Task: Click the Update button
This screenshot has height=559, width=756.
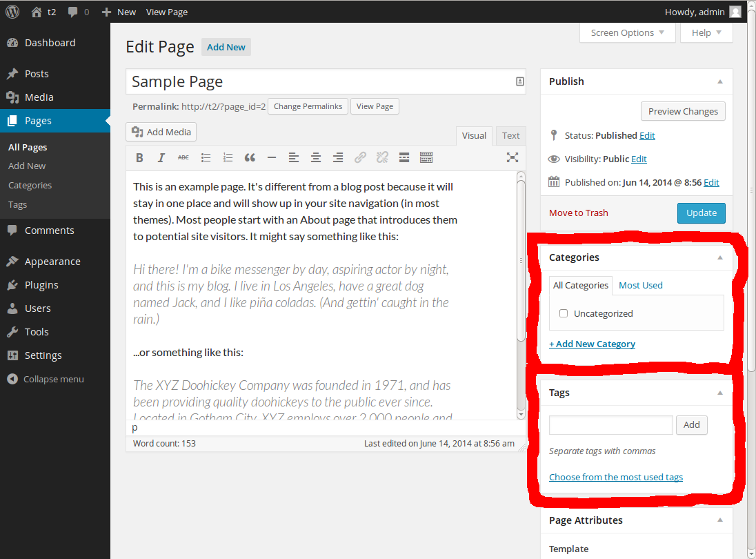Action: [701, 213]
